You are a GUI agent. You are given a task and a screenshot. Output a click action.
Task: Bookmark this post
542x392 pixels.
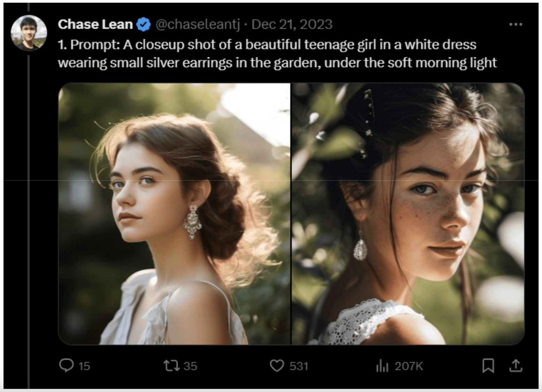[488, 365]
